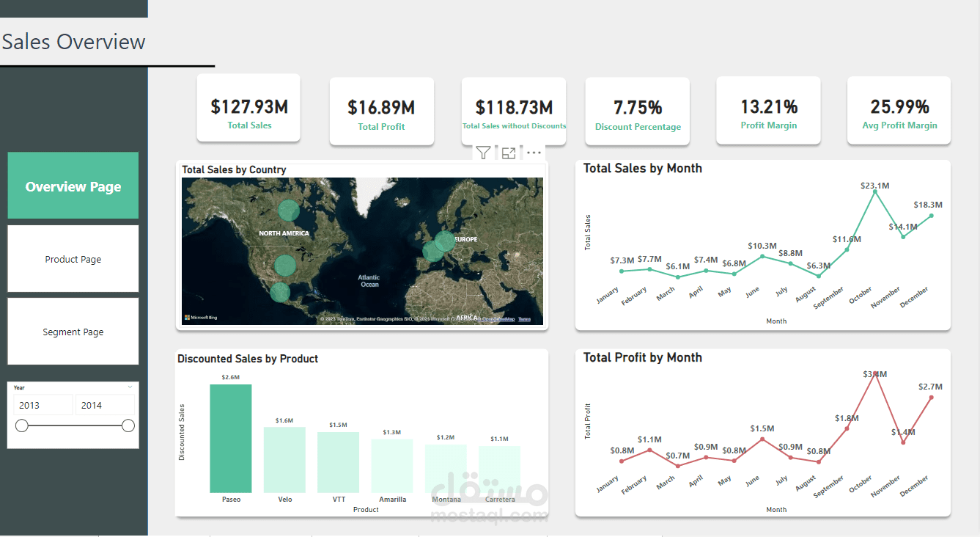
Task: Click November $14.1M point on sales chart
Action: click(x=903, y=236)
